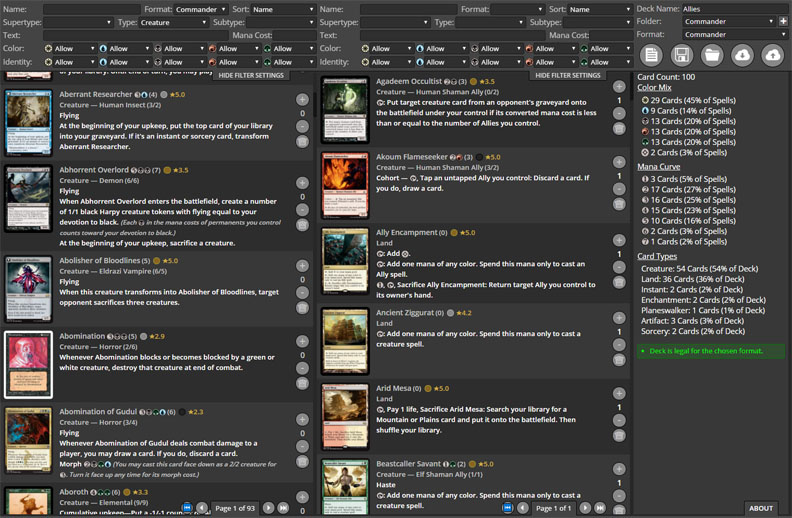792x518 pixels.
Task: Delete Ally Encampment from deck via trash icon
Action: [619, 281]
